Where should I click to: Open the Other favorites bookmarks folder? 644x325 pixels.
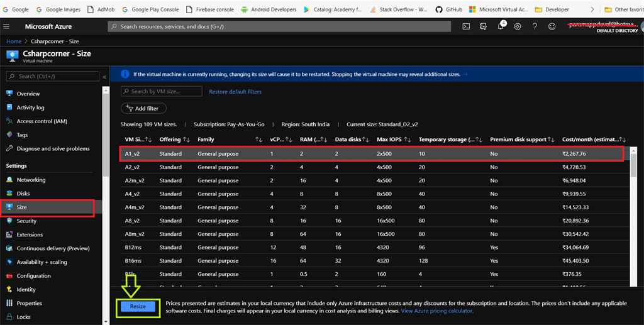[x=625, y=9]
